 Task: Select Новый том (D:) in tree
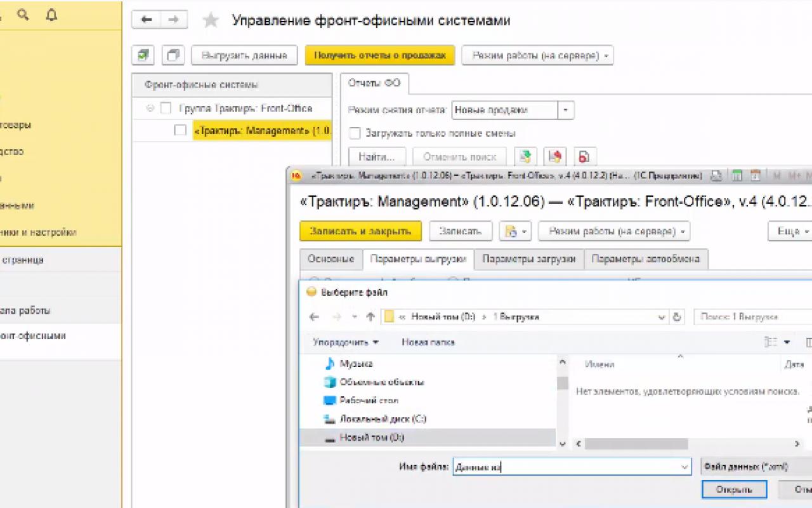pos(428,438)
